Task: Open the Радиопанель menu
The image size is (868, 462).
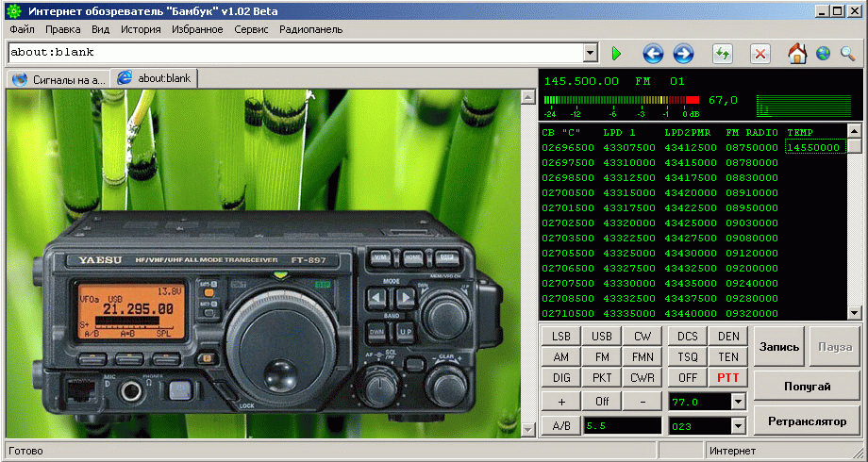Action: [x=310, y=30]
